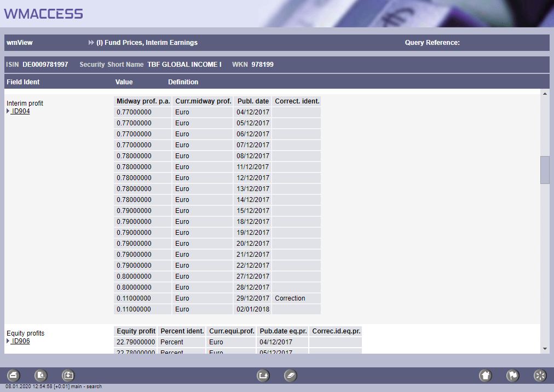Click the Publ. date column header
Image resolution: width=554 pixels, height=392 pixels.
[x=253, y=101]
